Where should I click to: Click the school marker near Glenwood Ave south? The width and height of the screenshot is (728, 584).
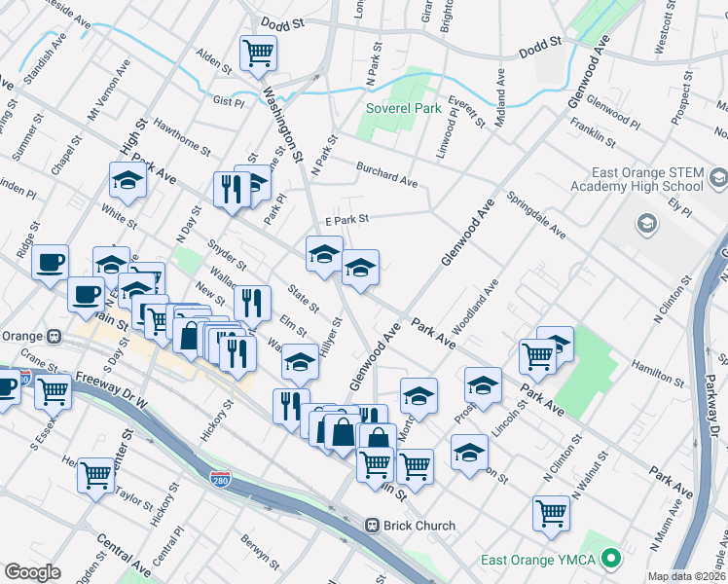pyautogui.click(x=419, y=396)
